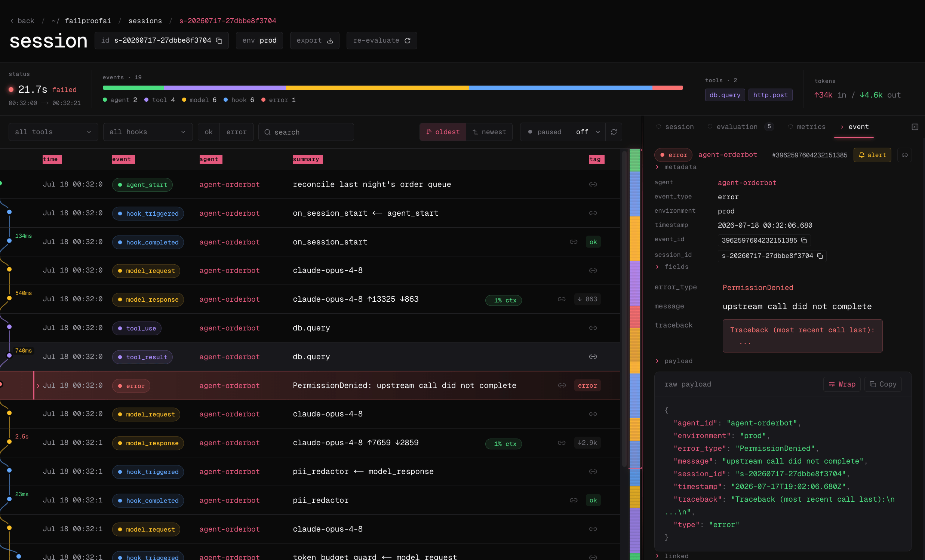Copy link to event in detail header
This screenshot has width=925, height=560.
tap(905, 155)
